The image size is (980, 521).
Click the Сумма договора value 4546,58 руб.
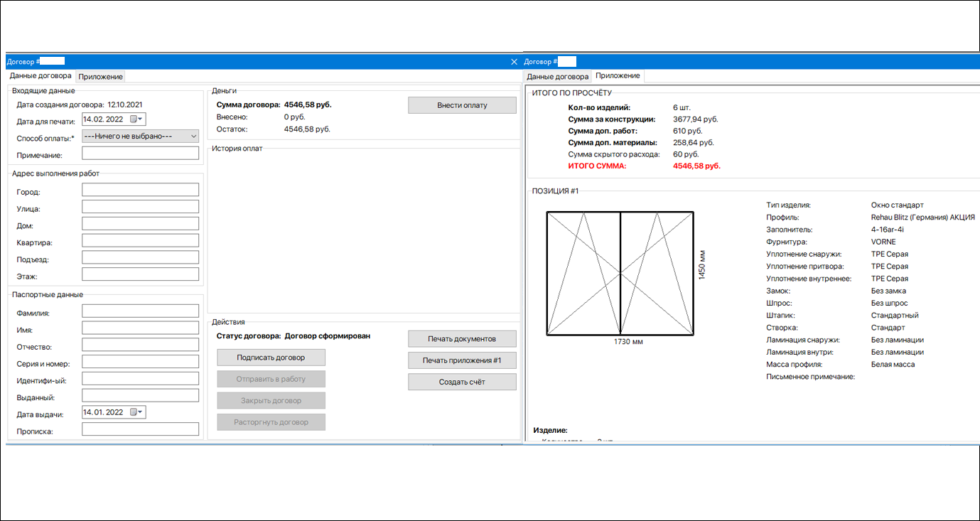coord(308,104)
